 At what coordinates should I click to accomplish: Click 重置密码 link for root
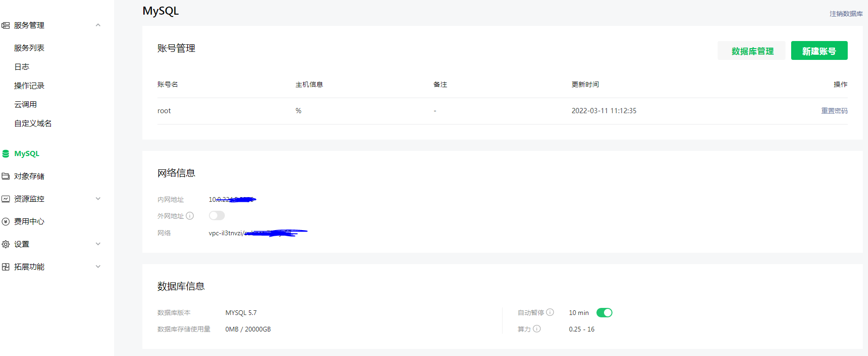(x=835, y=111)
